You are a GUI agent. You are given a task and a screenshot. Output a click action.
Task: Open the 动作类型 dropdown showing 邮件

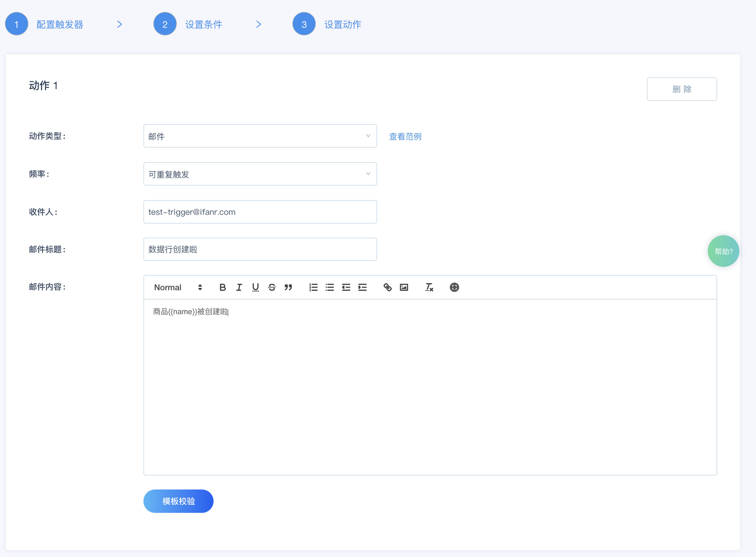[260, 136]
